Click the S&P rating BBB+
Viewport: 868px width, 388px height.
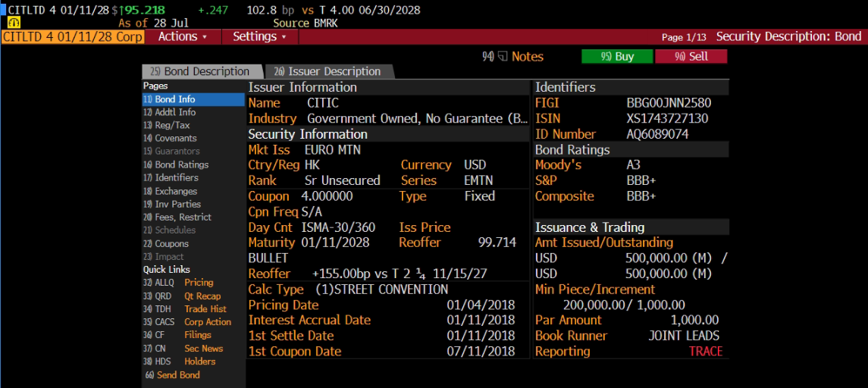pyautogui.click(x=641, y=180)
